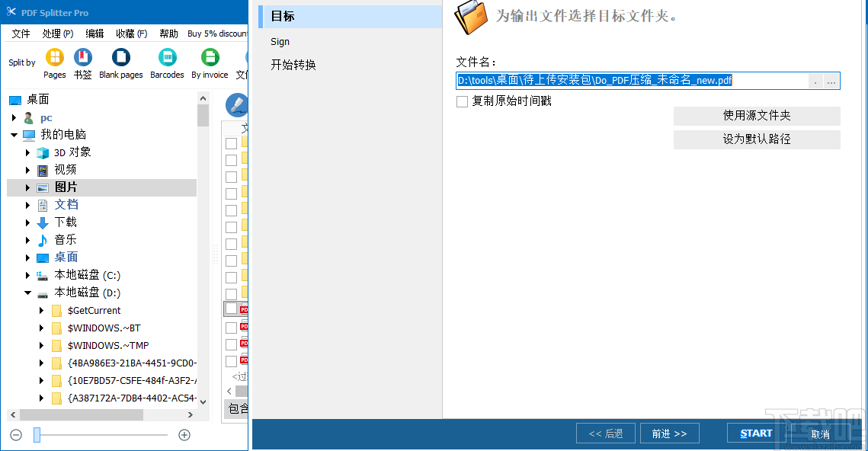Screen dimensions: 868x451
Task: Click the yellow folder icon above the destination panel
Action: pyautogui.click(x=470, y=18)
